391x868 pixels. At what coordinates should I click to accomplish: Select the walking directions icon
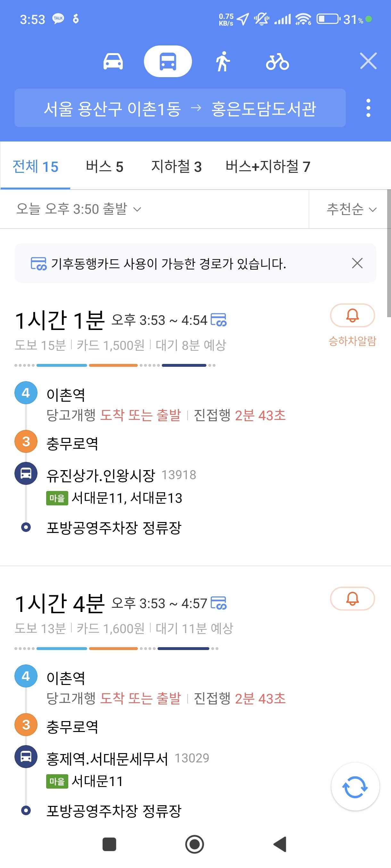(x=223, y=61)
